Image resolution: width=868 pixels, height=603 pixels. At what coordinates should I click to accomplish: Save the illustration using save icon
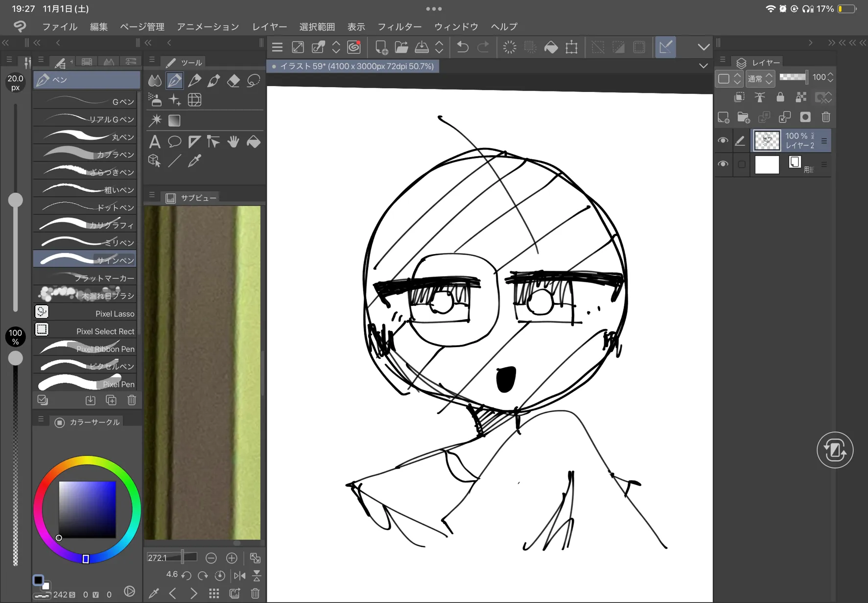[422, 47]
